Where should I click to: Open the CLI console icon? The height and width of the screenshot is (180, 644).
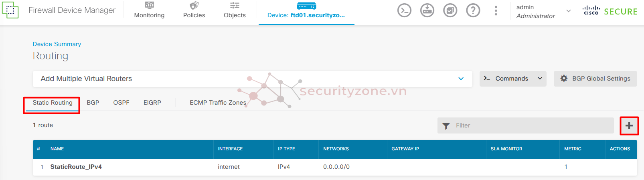point(404,10)
